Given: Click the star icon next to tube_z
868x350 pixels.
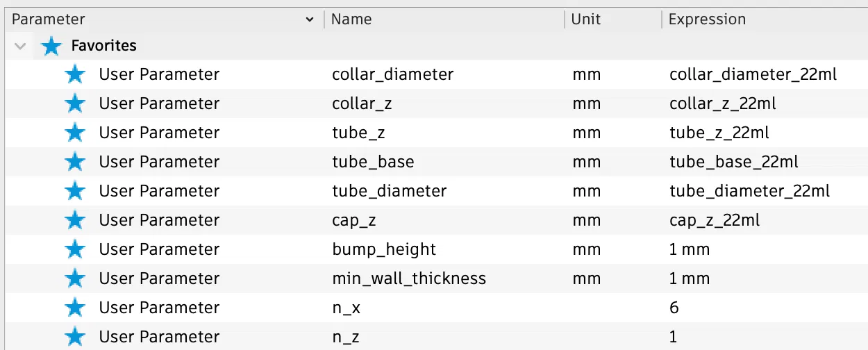Looking at the screenshot, I should click(74, 133).
